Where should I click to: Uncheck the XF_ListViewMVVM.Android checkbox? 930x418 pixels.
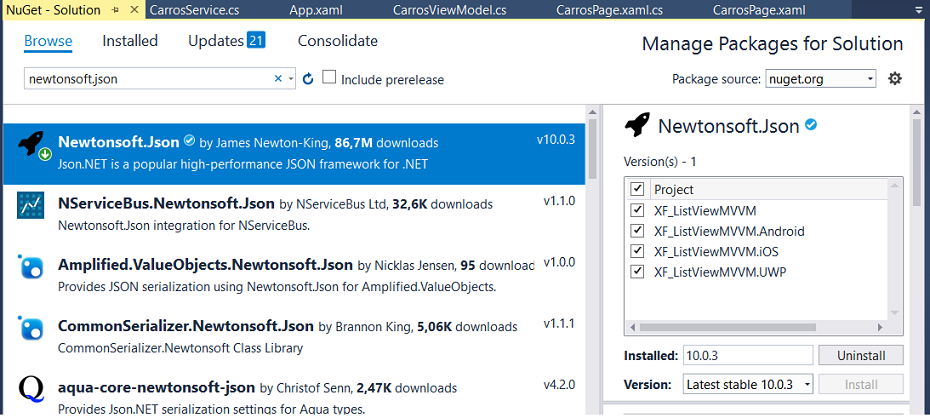(x=638, y=230)
